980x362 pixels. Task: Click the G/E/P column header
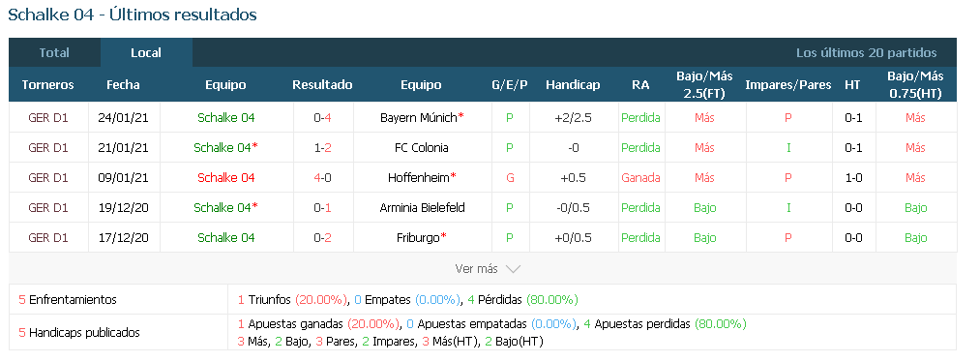pos(510,85)
